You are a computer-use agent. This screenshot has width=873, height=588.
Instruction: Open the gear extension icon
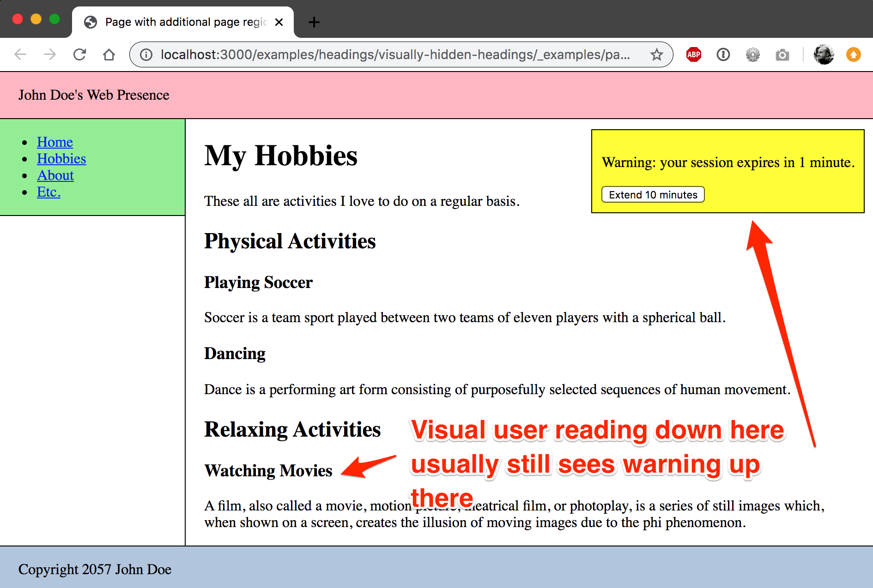click(x=752, y=55)
